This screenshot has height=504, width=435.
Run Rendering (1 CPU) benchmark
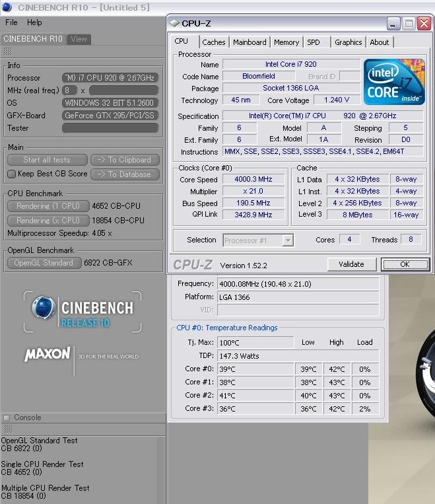coord(48,206)
